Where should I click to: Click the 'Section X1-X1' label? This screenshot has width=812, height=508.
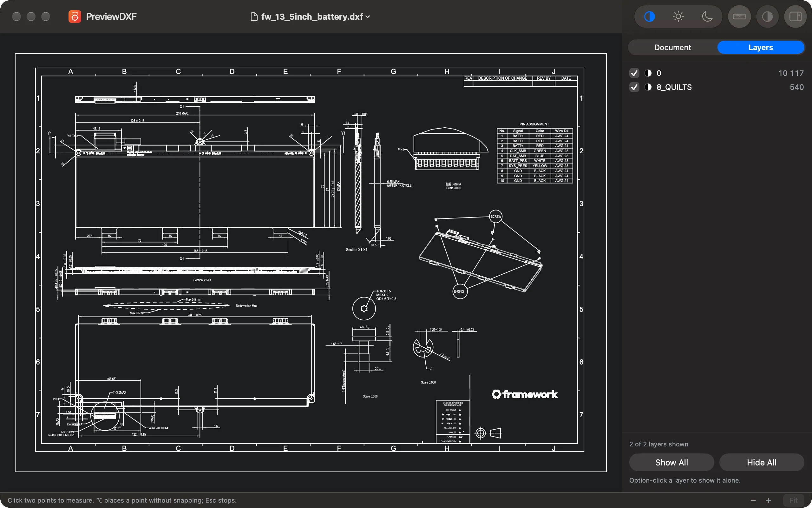356,250
